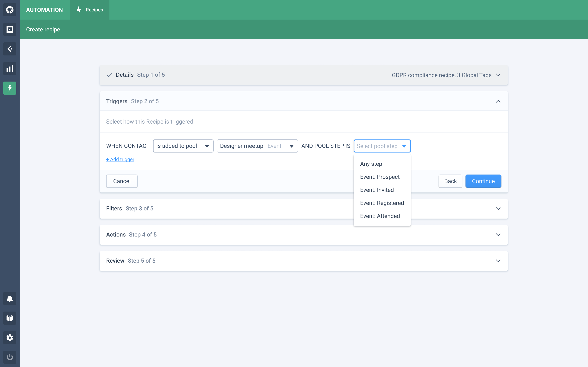Click the Continue button
This screenshot has width=588, height=367.
(x=483, y=181)
